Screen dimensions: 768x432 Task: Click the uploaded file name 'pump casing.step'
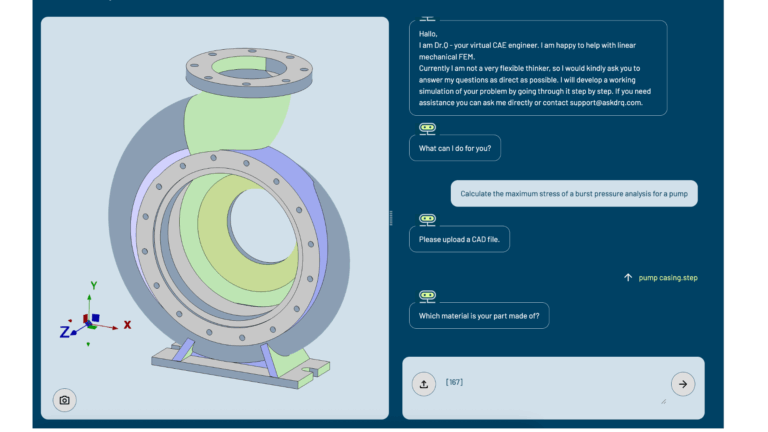(x=668, y=278)
